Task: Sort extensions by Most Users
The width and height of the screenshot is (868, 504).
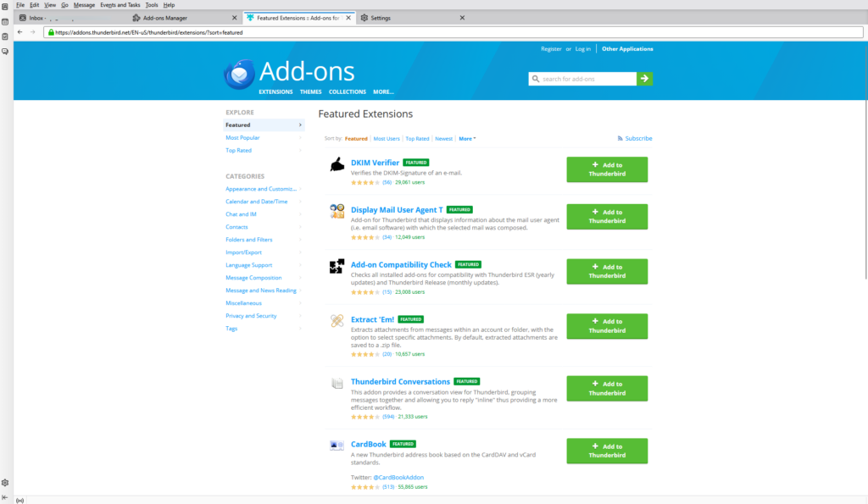Action: point(387,139)
